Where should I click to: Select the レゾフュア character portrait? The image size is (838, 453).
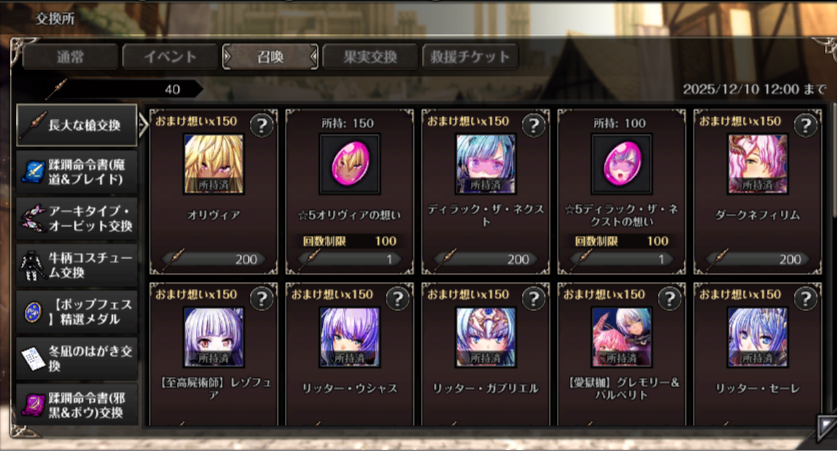pyautogui.click(x=214, y=337)
